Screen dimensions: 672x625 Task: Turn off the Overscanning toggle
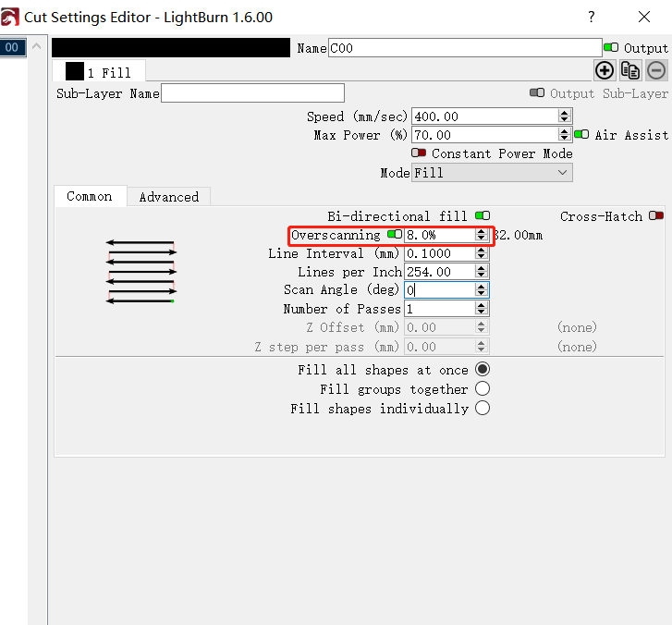(395, 234)
